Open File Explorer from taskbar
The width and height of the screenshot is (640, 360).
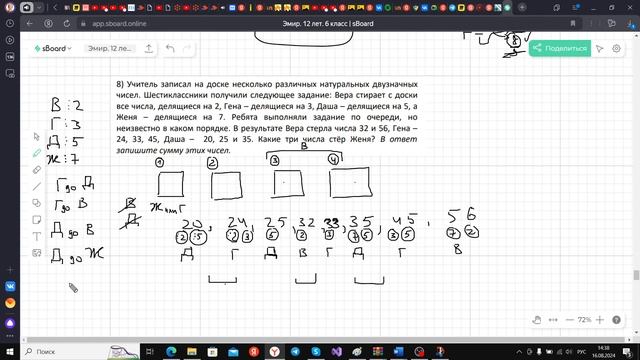[192, 351]
